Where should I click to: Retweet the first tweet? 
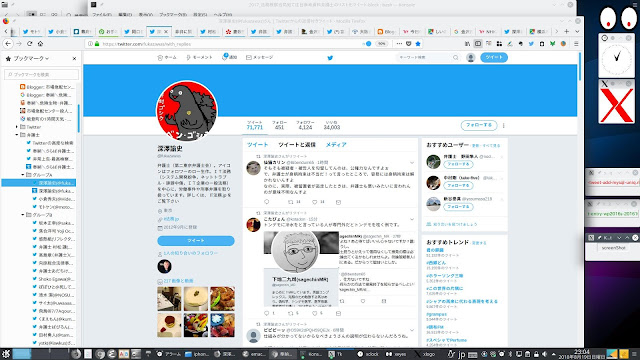291,202
